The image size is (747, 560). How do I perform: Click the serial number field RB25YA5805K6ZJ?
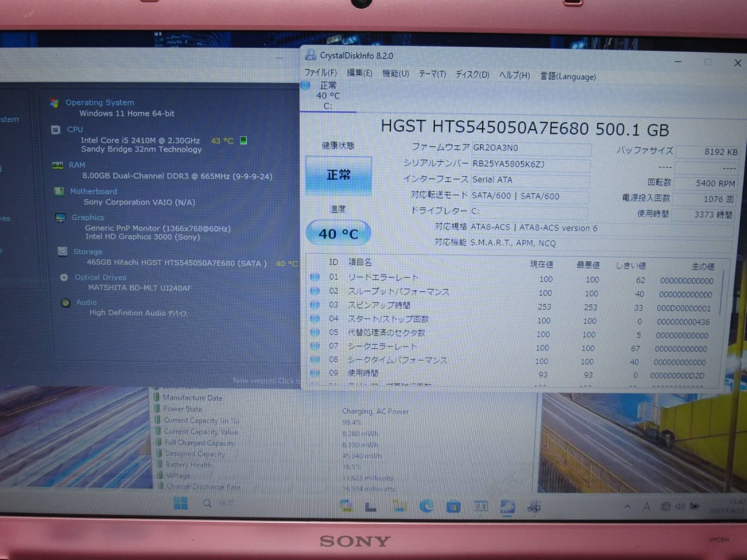[531, 164]
